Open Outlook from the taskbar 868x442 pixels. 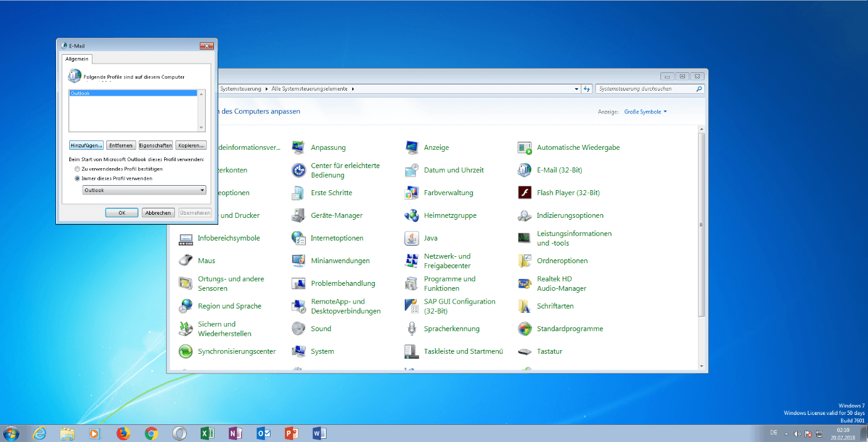click(x=264, y=433)
